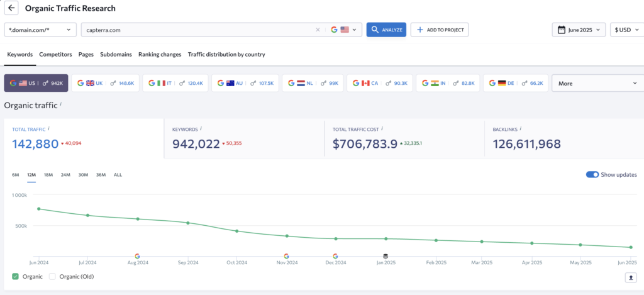Switch to the Competitors tab
Screen dimensions: 644x295
55,54
